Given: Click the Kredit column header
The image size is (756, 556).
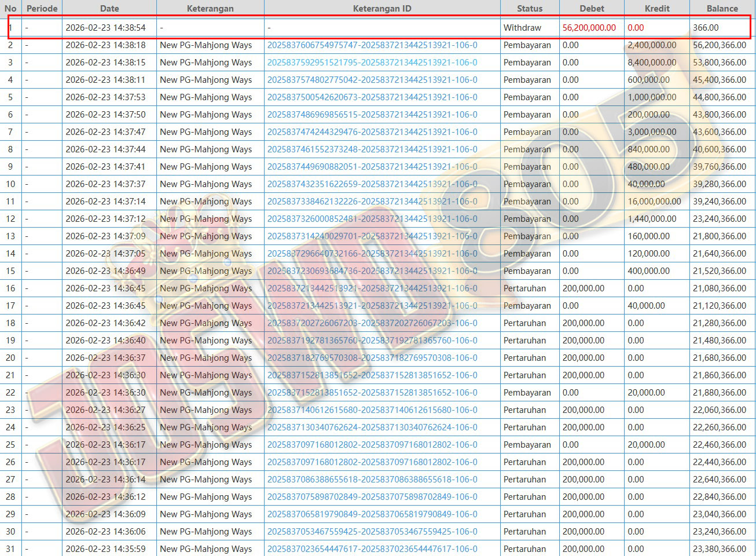Looking at the screenshot, I should [656, 9].
